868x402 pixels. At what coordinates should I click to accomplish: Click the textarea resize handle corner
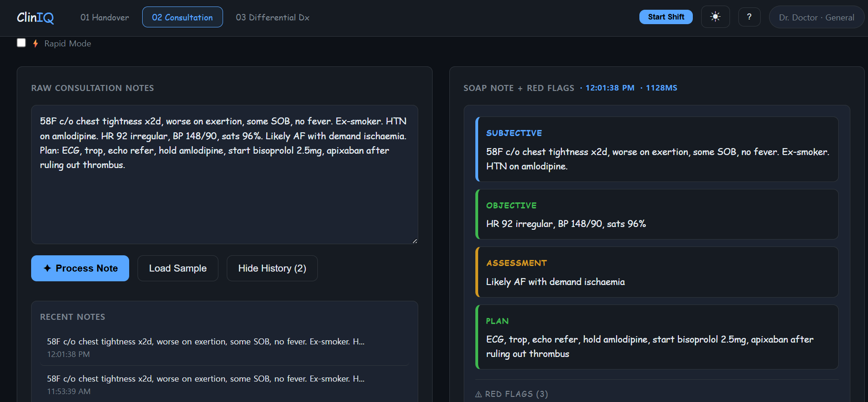click(x=414, y=240)
